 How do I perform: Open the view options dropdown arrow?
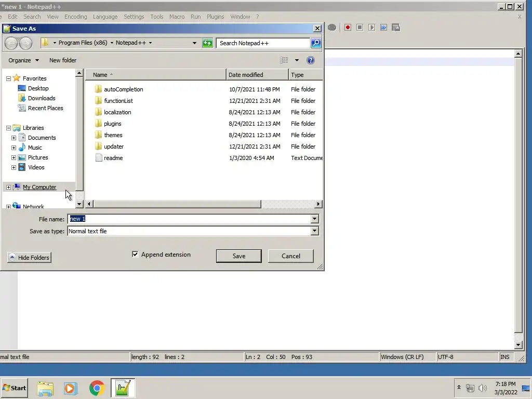pos(297,60)
